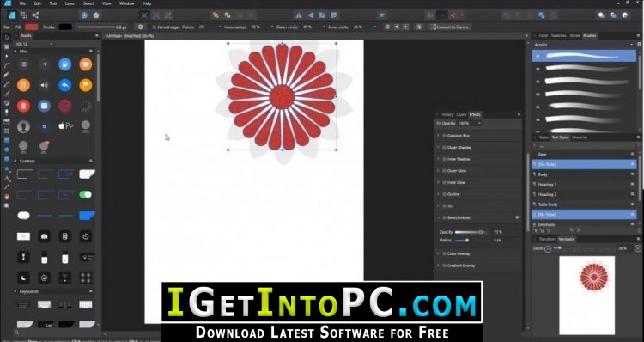The width and height of the screenshot is (644, 342).
Task: Enable the Inner Glow effect checkbox
Action: pyautogui.click(x=445, y=182)
